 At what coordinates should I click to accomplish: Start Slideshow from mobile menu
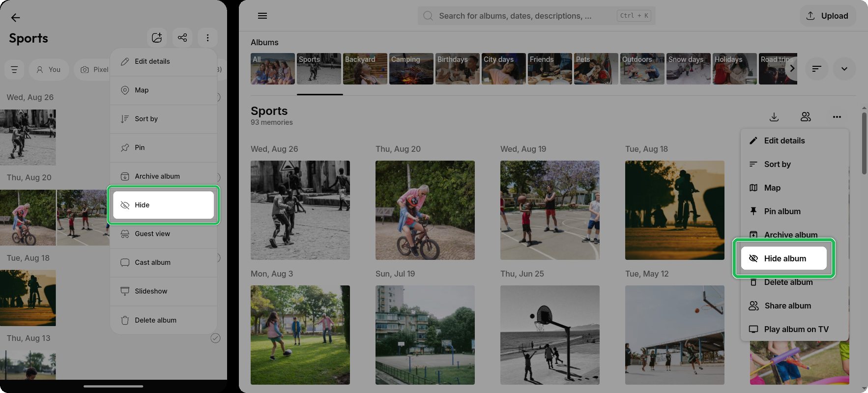164,291
